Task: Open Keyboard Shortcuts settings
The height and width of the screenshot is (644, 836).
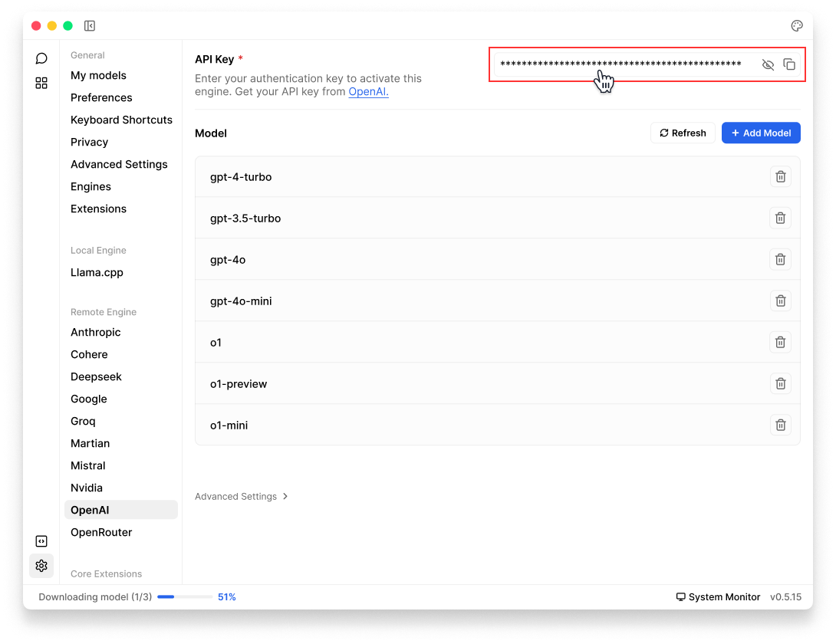Action: coord(121,120)
